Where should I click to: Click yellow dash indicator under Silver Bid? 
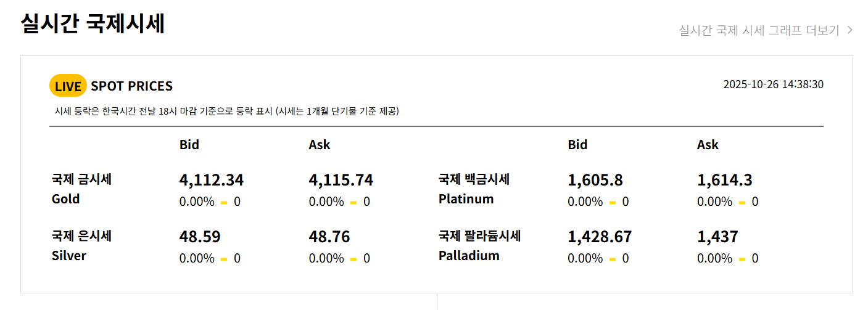tap(224, 259)
